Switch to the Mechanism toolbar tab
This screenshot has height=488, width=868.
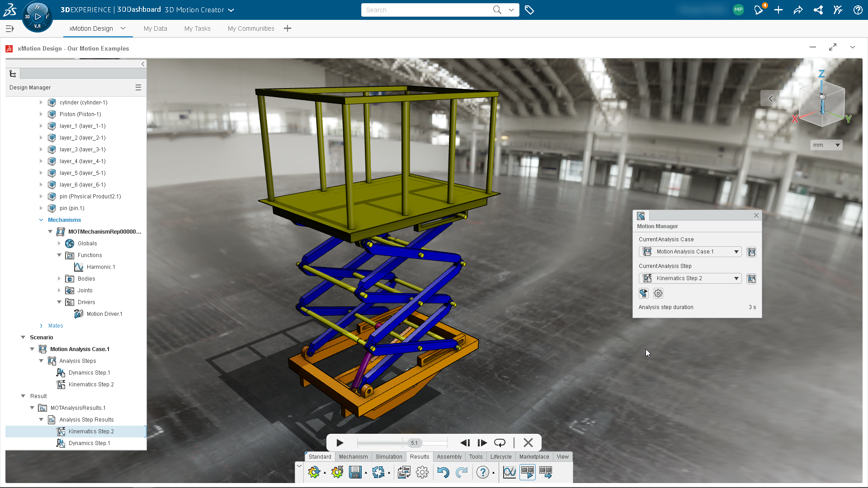[353, 457]
